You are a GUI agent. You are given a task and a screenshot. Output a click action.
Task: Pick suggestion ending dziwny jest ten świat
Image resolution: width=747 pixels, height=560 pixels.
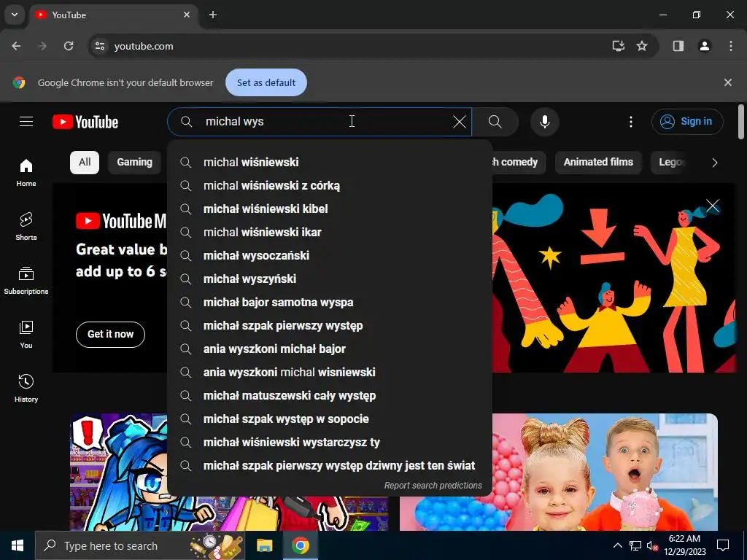pyautogui.click(x=330, y=466)
